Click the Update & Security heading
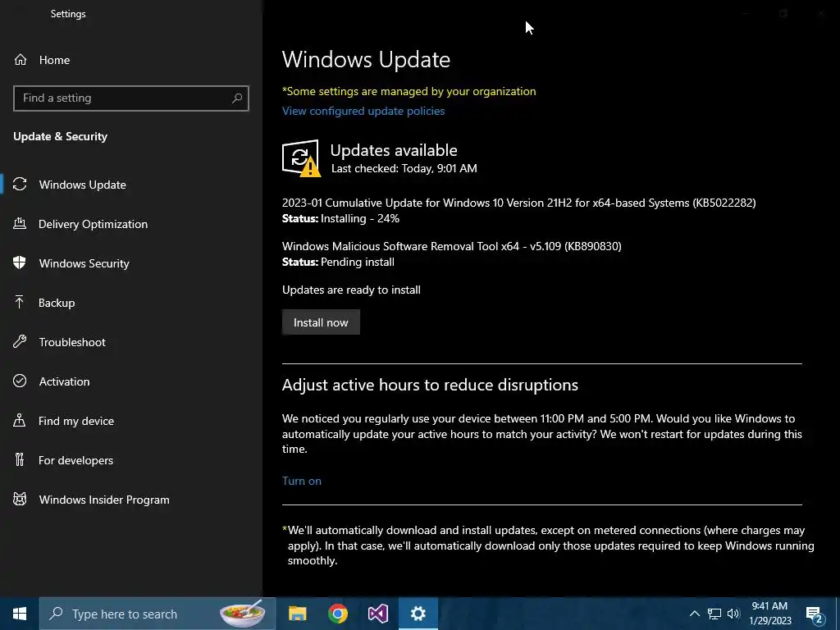Viewport: 840px width, 630px height. pos(61,136)
